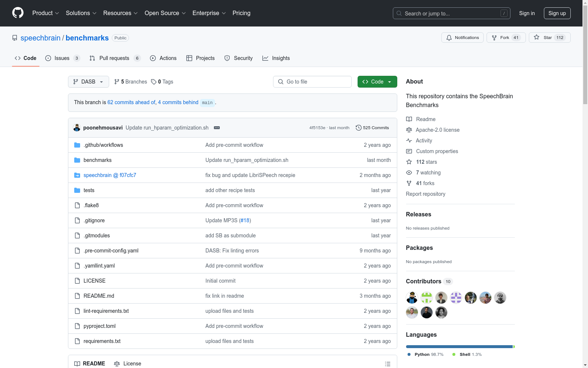Click the Activity pulse icon
Screen dimensions: 588x368
click(x=409, y=141)
